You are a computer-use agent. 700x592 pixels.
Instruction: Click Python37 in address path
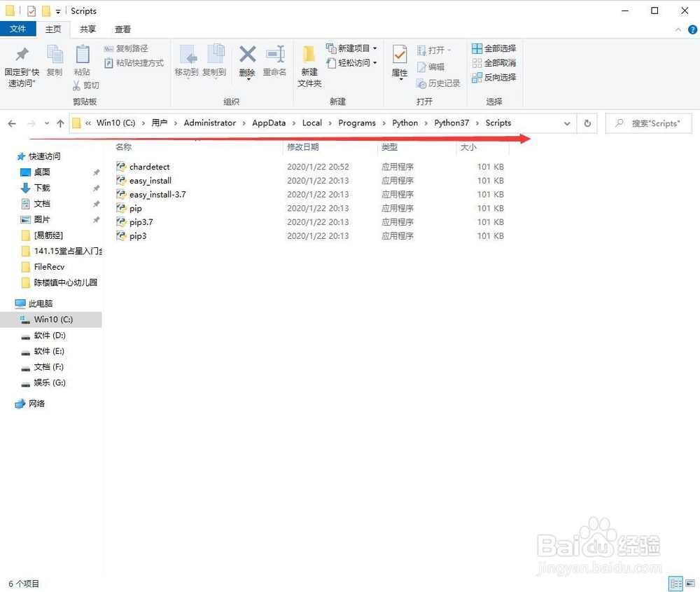click(x=451, y=123)
